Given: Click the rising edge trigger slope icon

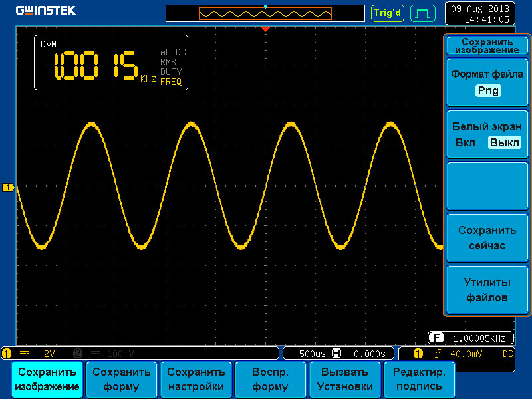Looking at the screenshot, I should tap(438, 353).
